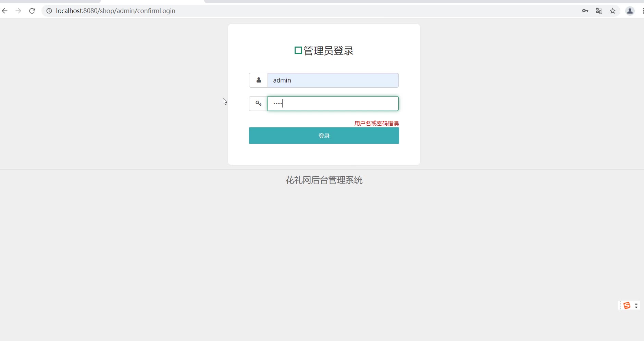Submit with the 登录 button
Image resolution: width=644 pixels, height=341 pixels.
(324, 136)
